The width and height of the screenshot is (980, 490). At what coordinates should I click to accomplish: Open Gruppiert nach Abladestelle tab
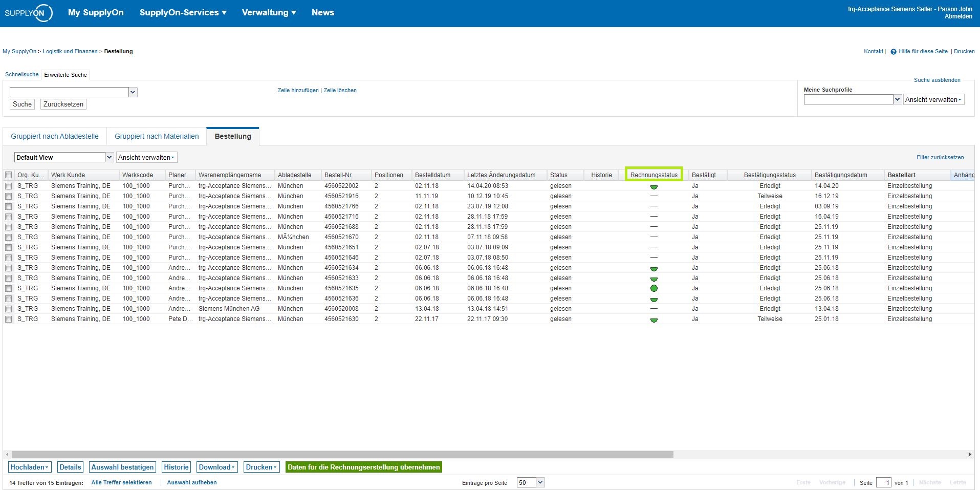[x=55, y=136]
